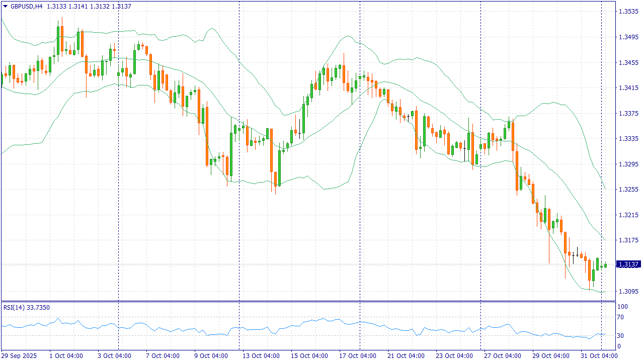Select the current price tag 1.3137

(x=628, y=264)
